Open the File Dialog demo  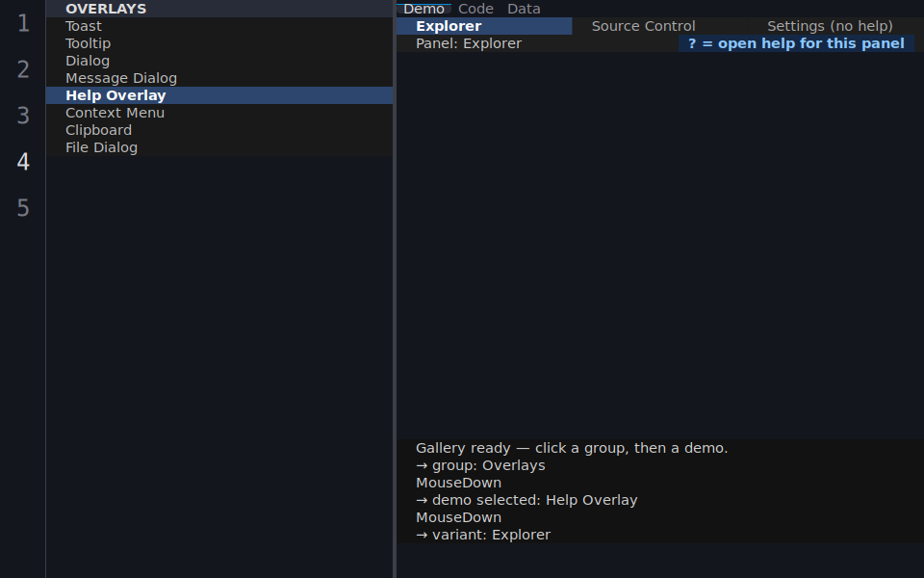tap(219, 147)
